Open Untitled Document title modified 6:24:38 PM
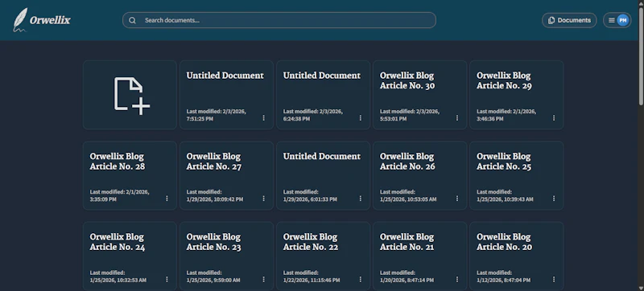Viewport: 644px width, 291px height. point(322,76)
